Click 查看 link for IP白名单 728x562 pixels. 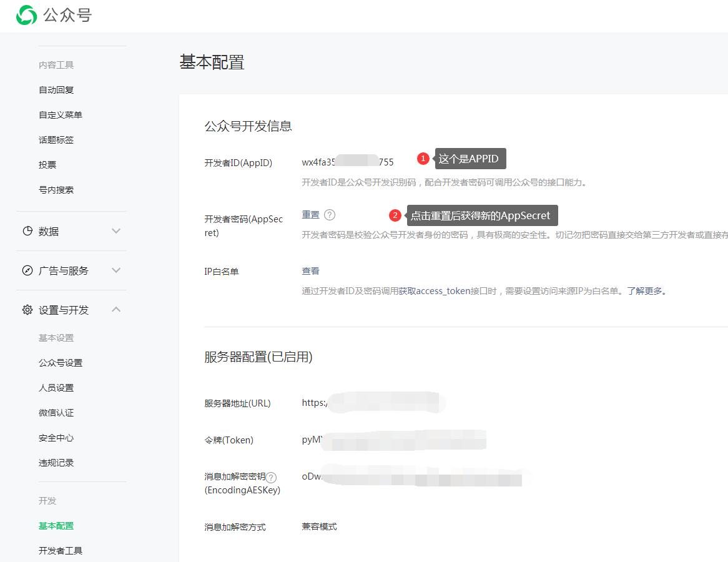(310, 271)
